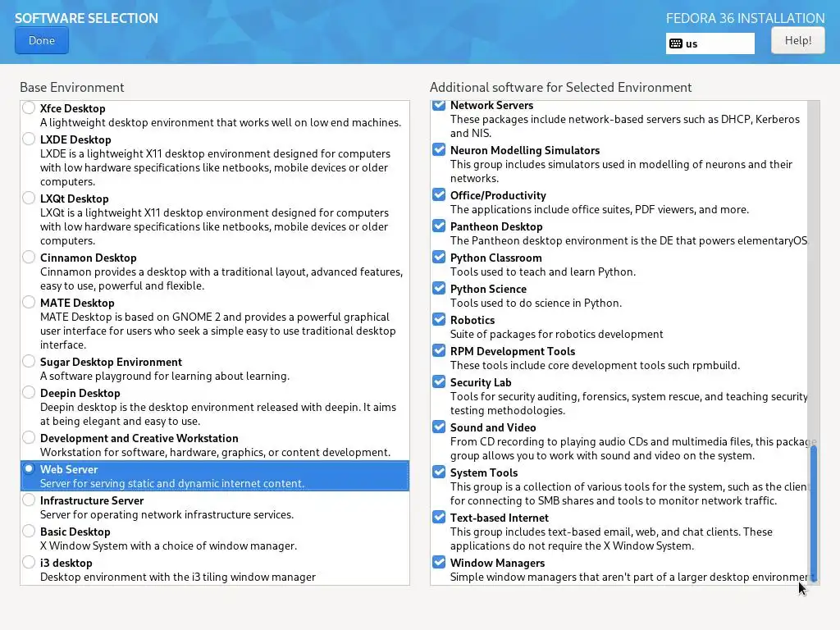Select Sugar Desktop Environment radio button
Image resolution: width=840 pixels, height=630 pixels.
coord(29,361)
